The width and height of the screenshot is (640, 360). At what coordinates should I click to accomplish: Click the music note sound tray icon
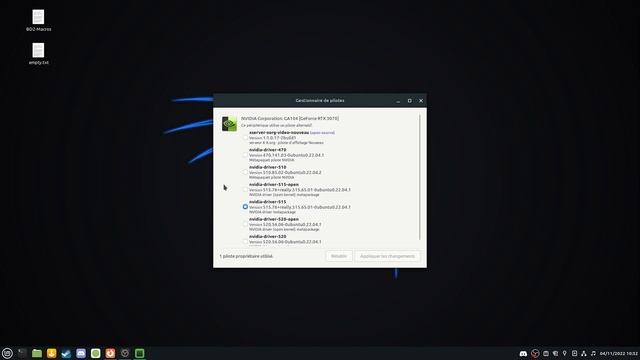[593, 353]
